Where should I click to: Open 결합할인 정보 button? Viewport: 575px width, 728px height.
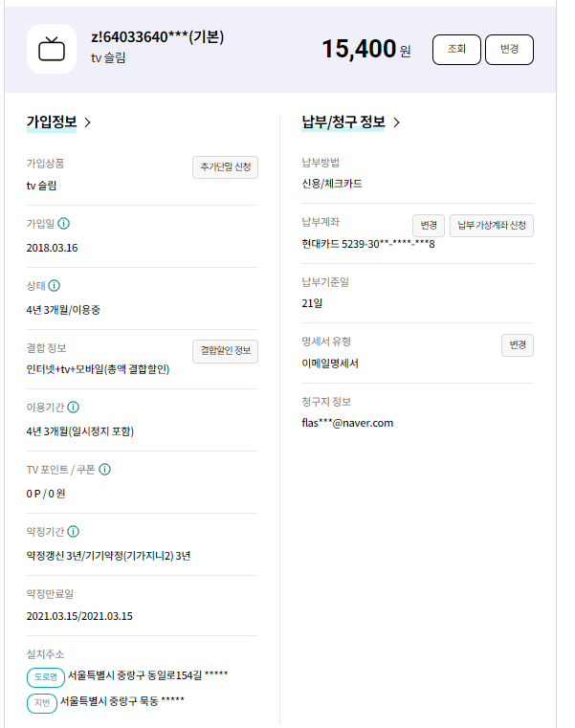click(225, 351)
